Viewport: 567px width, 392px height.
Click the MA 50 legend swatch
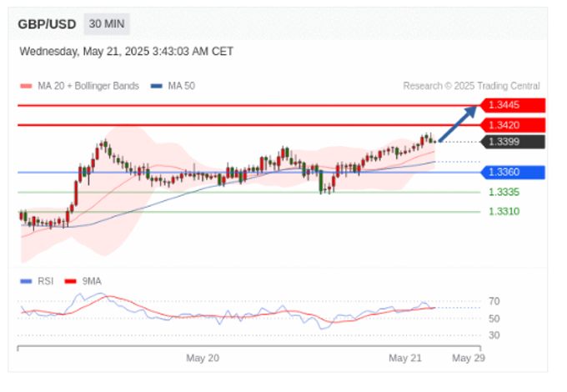157,86
